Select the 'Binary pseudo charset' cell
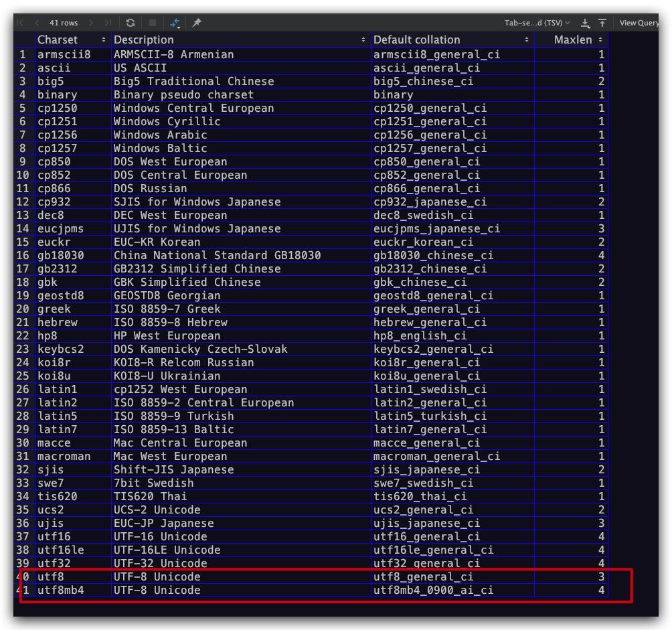 pos(241,94)
